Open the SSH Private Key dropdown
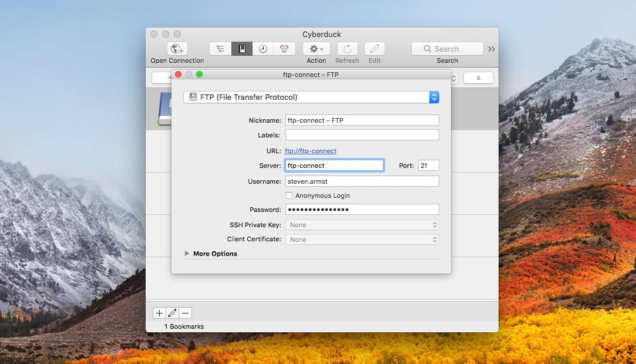Viewport: 636px width, 364px height. coord(362,225)
